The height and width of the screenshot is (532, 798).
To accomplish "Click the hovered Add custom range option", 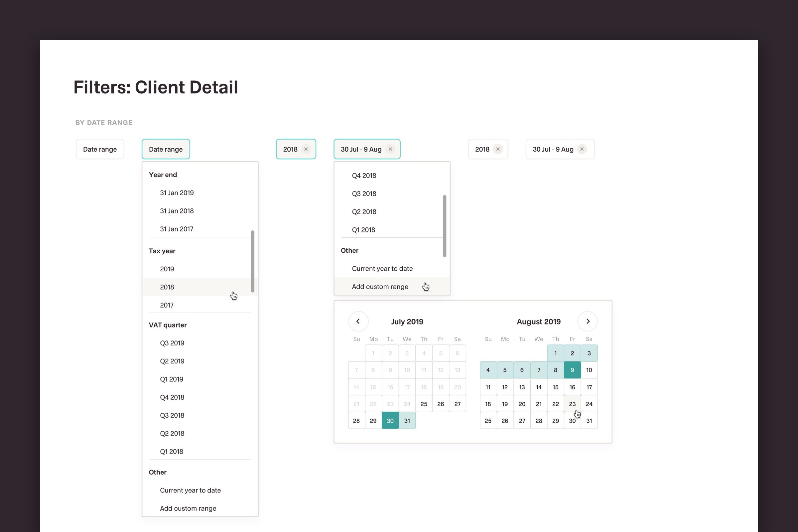I will point(380,287).
